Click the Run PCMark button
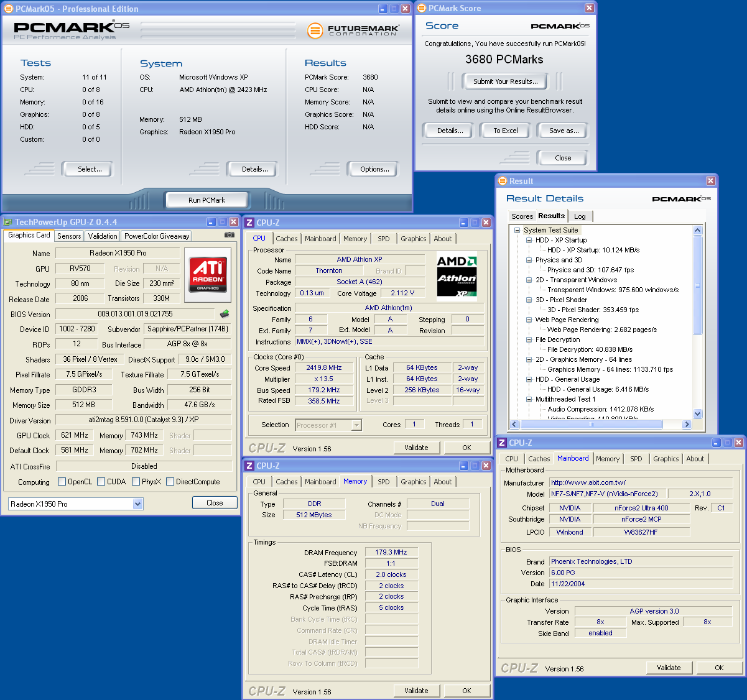Viewport: 747px width, 700px height. pos(206,200)
